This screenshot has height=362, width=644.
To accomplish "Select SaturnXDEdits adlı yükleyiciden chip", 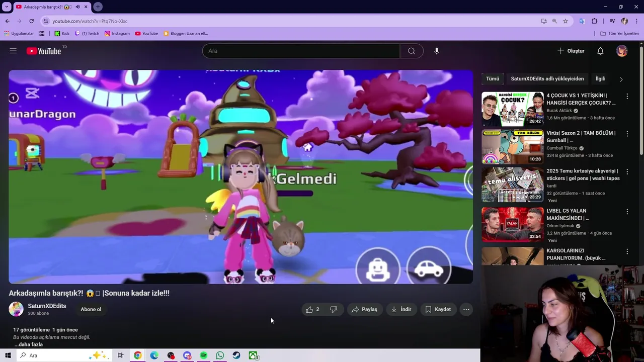I will pos(547,79).
